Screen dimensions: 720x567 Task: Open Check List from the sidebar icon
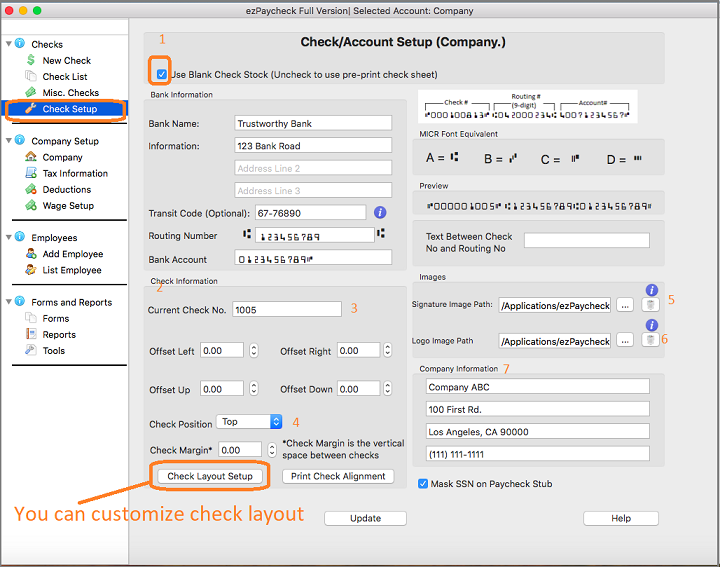pyautogui.click(x=32, y=77)
